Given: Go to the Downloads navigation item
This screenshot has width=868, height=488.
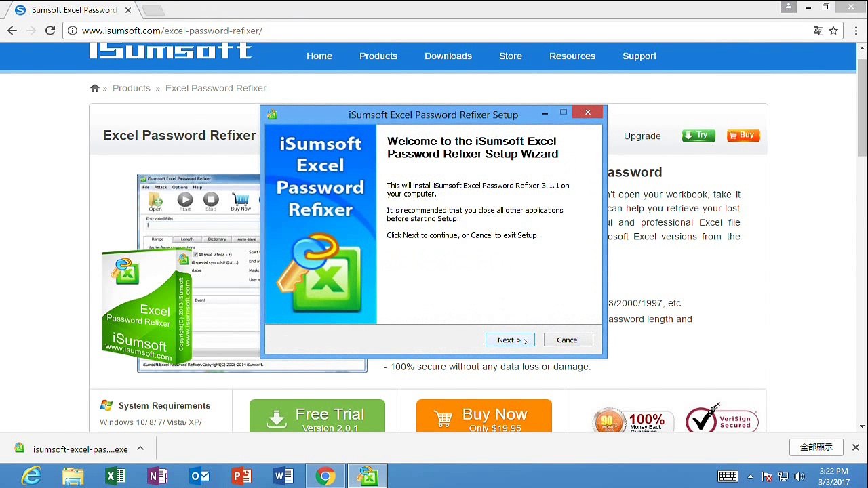Looking at the screenshot, I should (x=448, y=56).
